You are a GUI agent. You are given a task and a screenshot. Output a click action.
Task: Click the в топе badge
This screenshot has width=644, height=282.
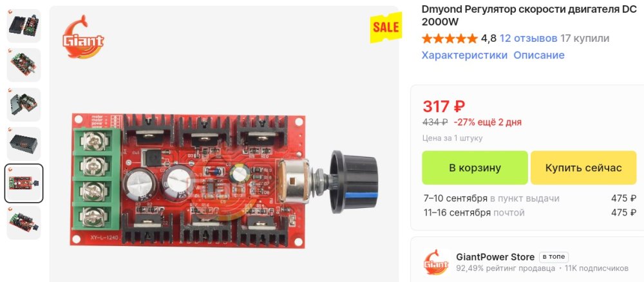click(554, 257)
